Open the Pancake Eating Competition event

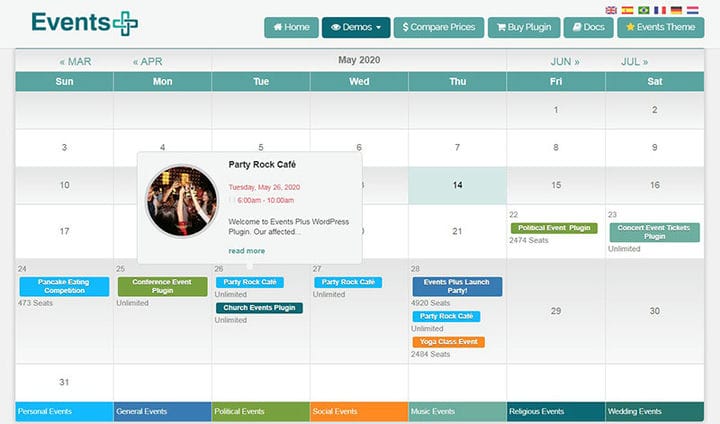click(64, 286)
